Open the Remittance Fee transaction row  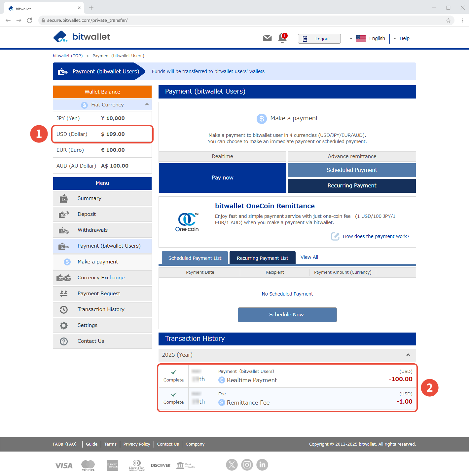point(287,399)
